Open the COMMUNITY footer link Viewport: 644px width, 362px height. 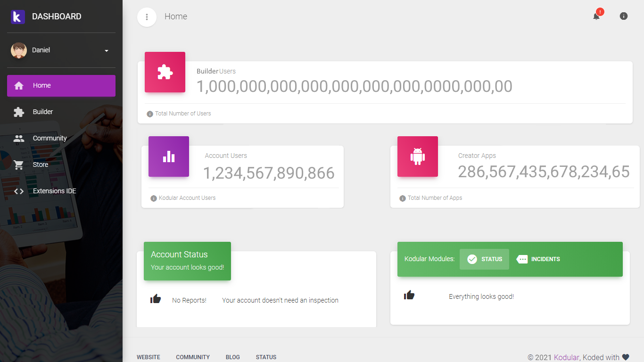click(x=193, y=357)
